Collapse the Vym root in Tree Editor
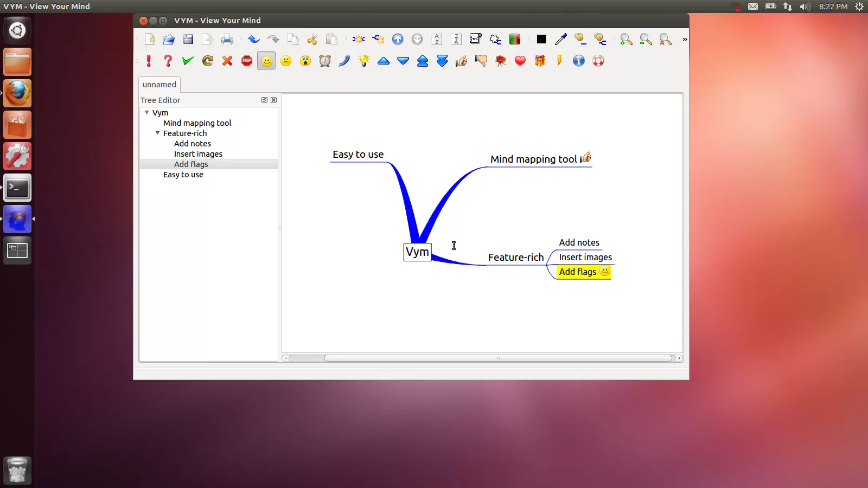Screen dimensions: 868x488 pos(146,112)
